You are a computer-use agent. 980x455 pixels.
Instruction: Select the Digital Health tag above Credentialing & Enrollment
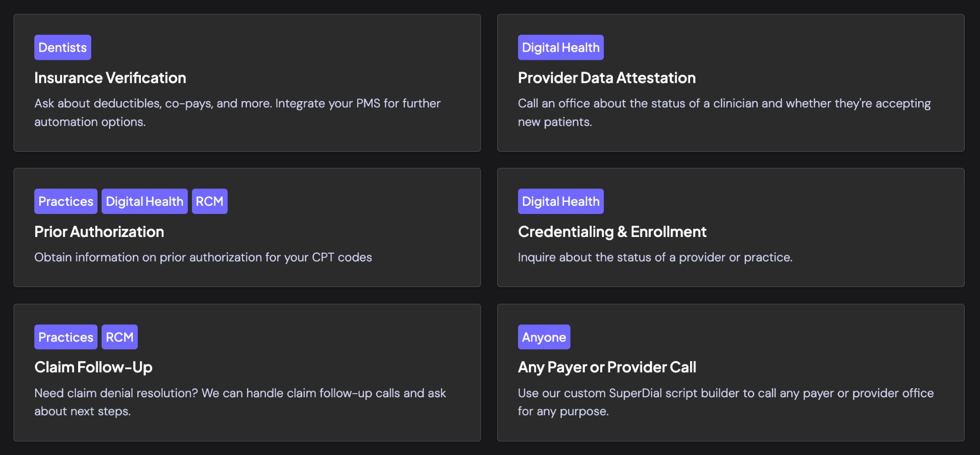coord(560,201)
